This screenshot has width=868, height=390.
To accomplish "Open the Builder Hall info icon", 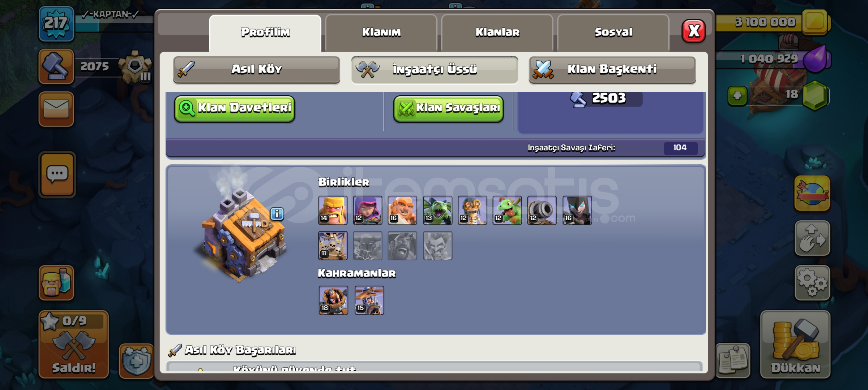I will [x=277, y=214].
